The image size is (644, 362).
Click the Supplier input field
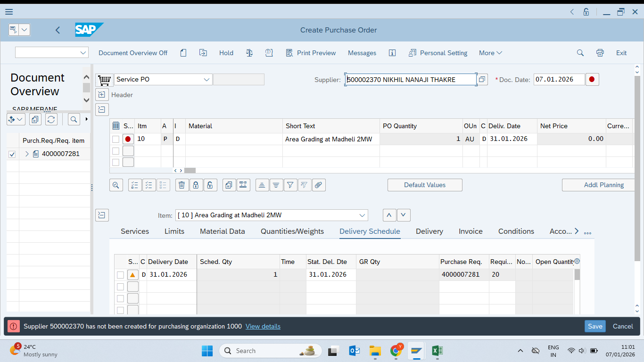point(410,80)
